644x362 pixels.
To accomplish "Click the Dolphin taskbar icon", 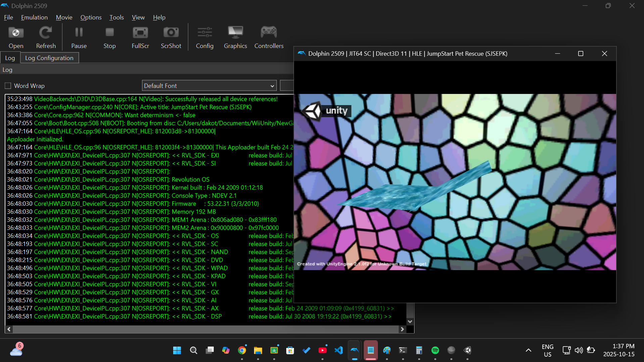I will tap(355, 350).
